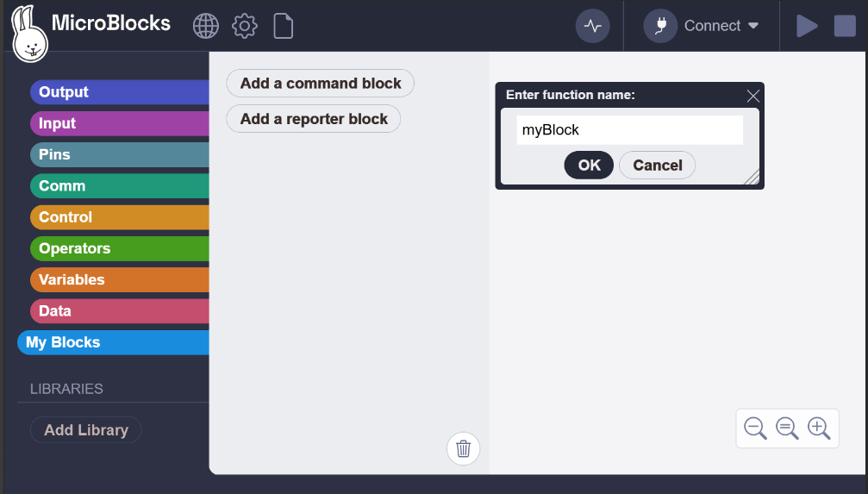868x494 pixels.
Task: Zoom out the scripting area
Action: tap(755, 428)
